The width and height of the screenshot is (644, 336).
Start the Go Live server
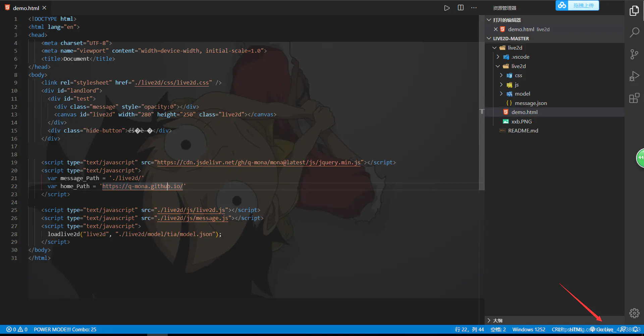point(602,330)
